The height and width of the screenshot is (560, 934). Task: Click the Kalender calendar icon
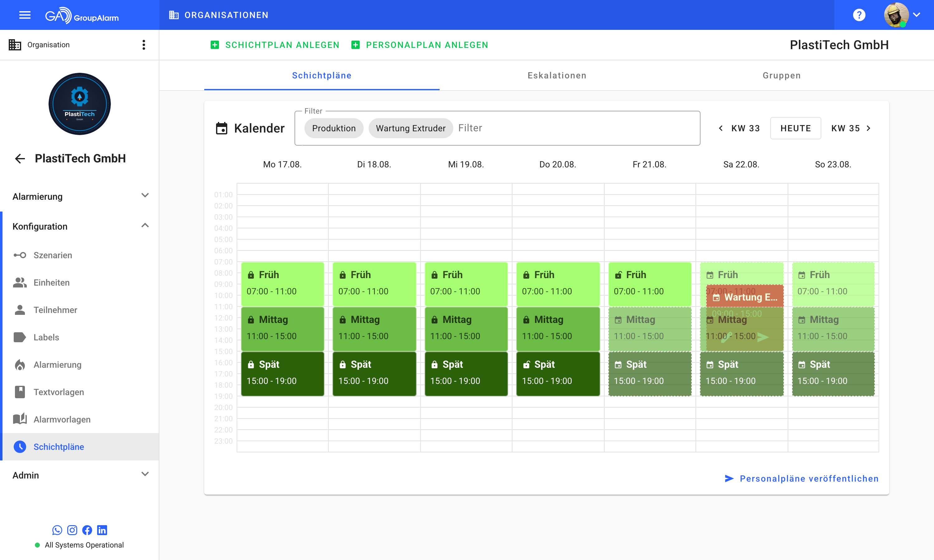pos(222,128)
